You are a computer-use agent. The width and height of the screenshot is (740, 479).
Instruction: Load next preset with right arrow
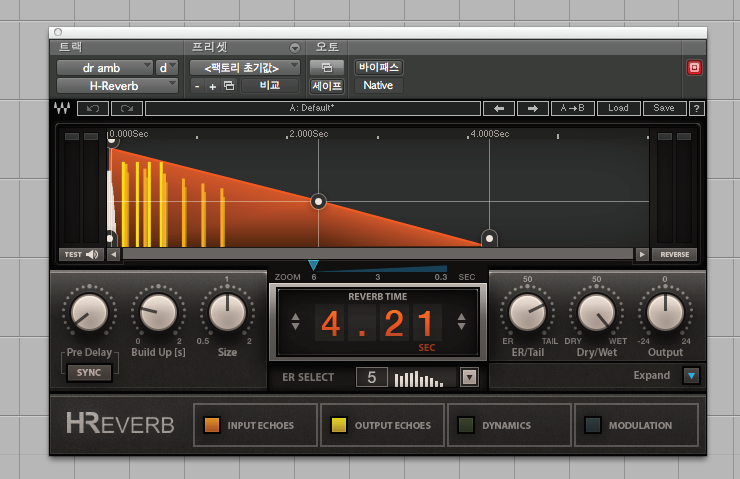coord(533,109)
